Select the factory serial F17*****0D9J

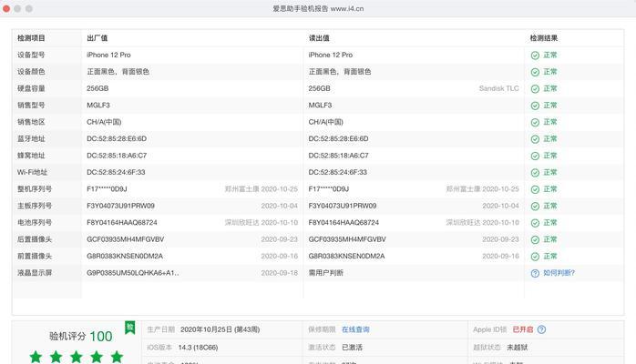[107, 189]
